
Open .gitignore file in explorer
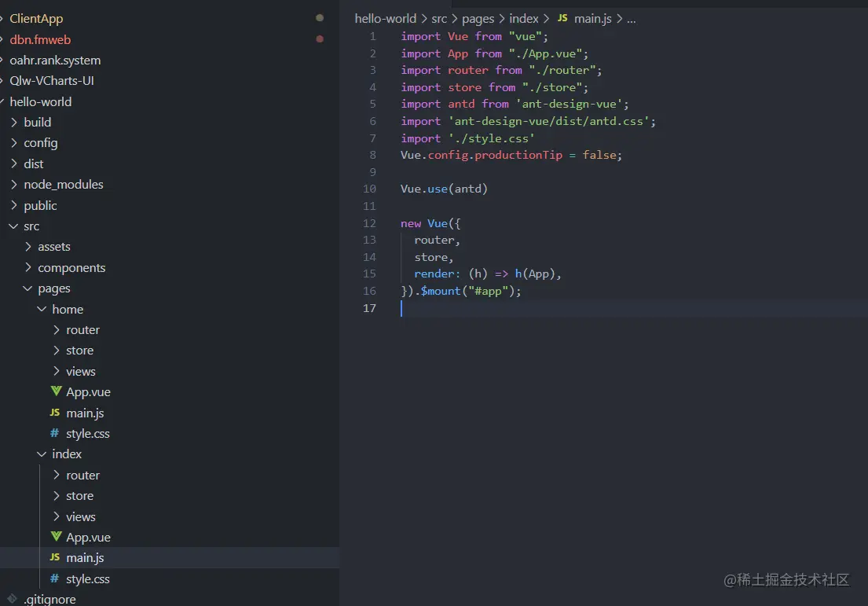tap(49, 599)
